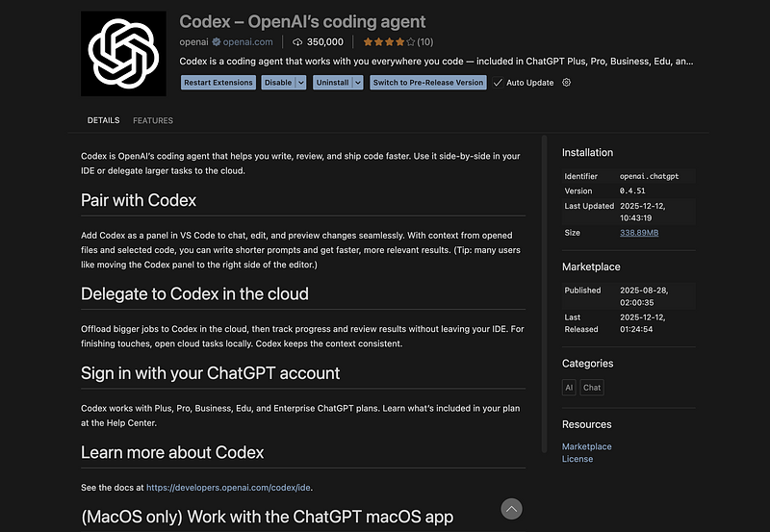Toggle the Auto Update checkbox
This screenshot has width=770, height=532.
498,83
